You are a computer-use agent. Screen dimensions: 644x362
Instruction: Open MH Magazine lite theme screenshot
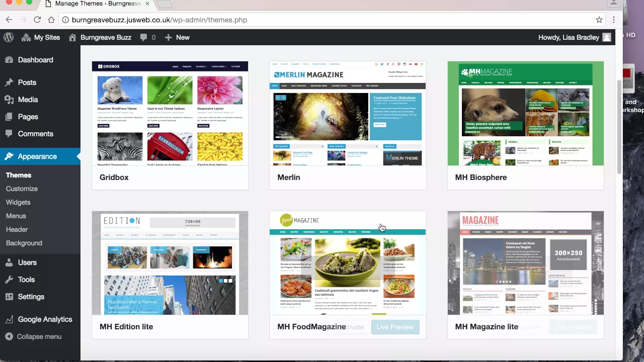pyautogui.click(x=526, y=263)
